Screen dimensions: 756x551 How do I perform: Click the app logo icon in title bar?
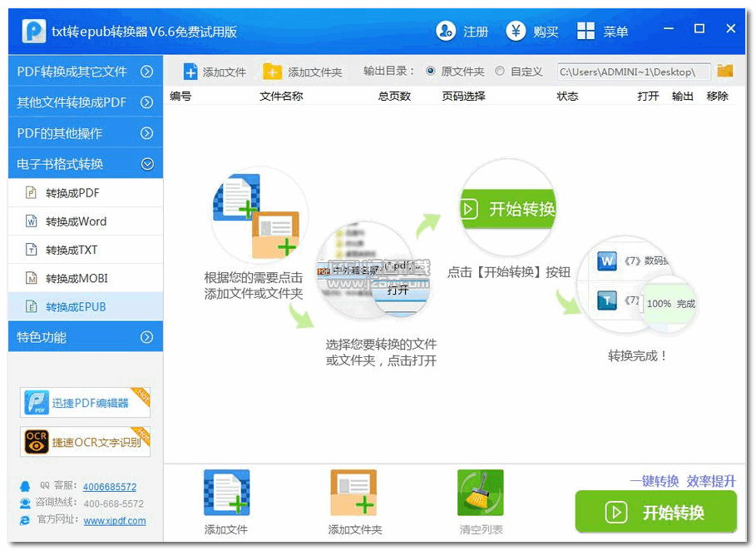pyautogui.click(x=34, y=32)
